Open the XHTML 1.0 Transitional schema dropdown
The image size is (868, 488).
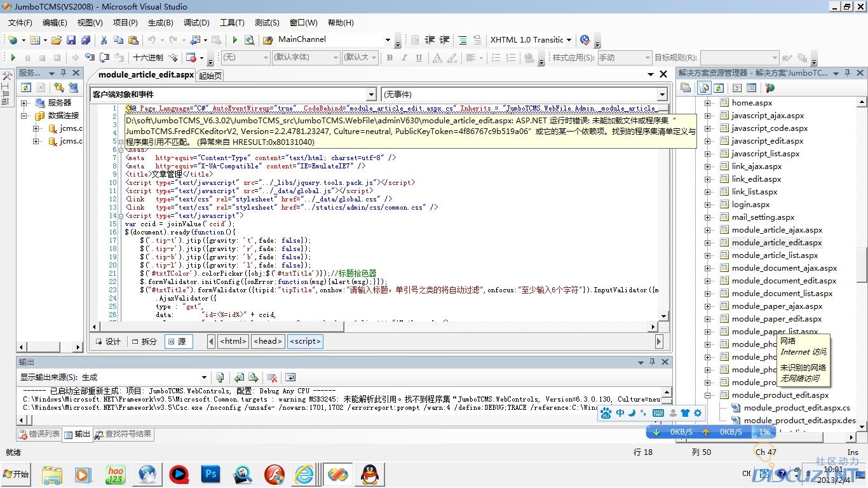pos(569,39)
